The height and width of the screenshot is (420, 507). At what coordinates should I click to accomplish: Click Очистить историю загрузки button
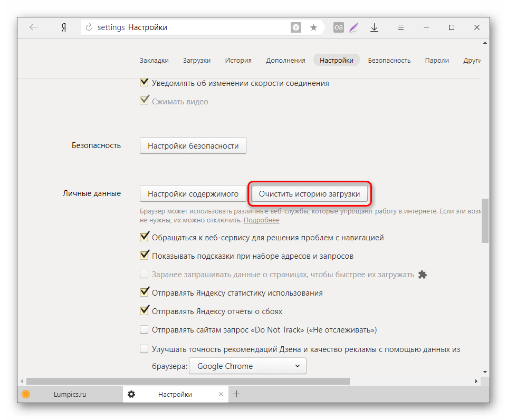click(310, 193)
